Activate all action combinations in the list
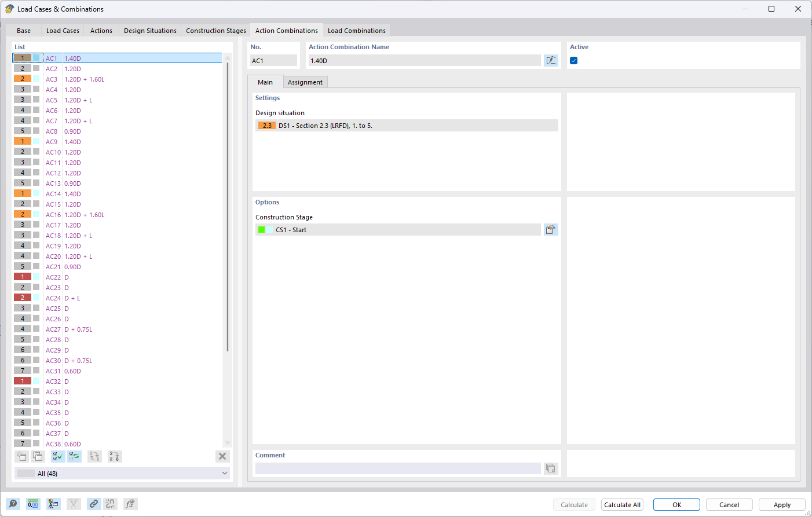812x517 pixels. pos(57,456)
